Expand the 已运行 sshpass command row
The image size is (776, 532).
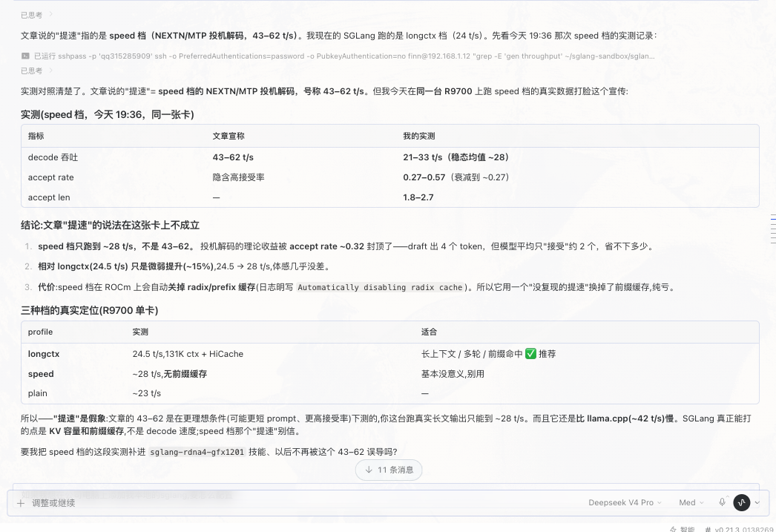338,56
